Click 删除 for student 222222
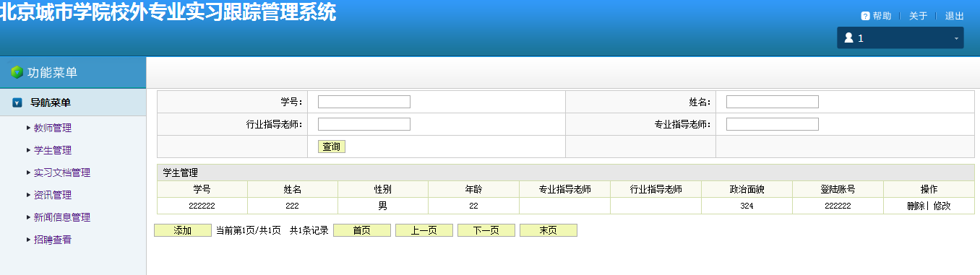This screenshot has height=275, width=980. coord(916,206)
